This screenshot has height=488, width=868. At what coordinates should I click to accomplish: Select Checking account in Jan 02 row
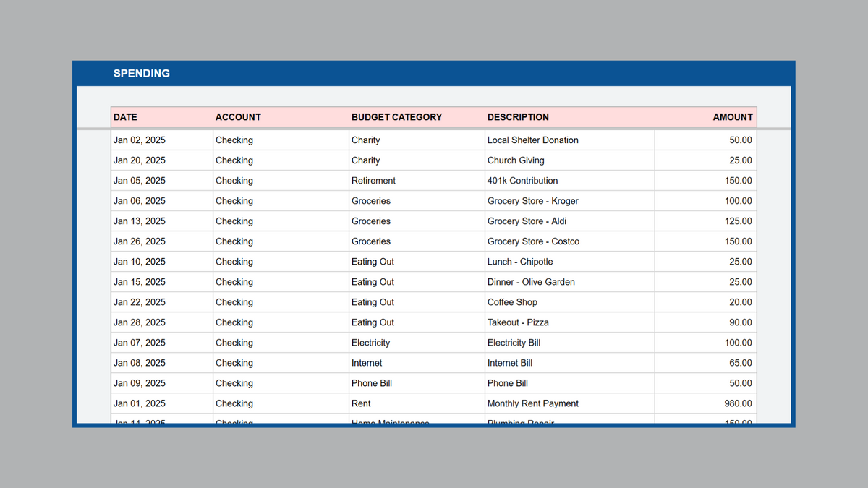tap(281, 140)
